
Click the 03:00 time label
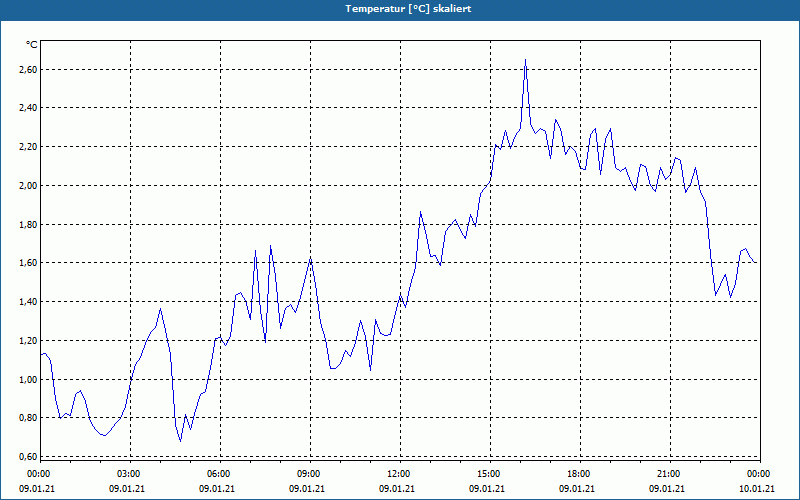pos(131,474)
